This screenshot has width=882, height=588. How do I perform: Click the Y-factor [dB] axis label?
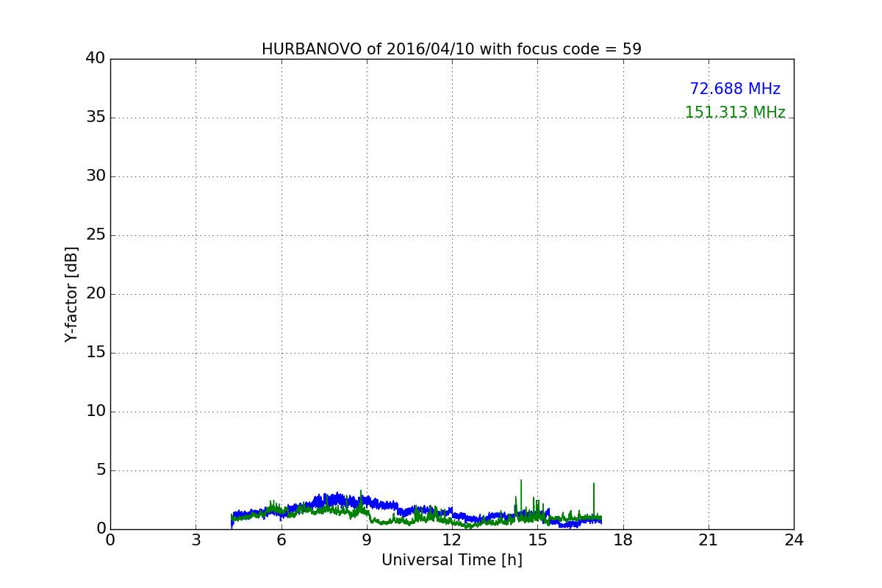[71, 294]
